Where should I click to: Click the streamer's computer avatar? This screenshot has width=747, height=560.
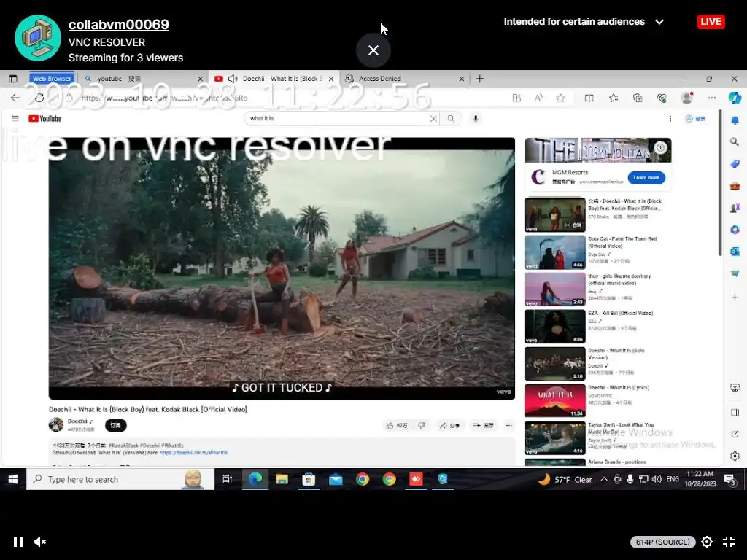coord(38,38)
